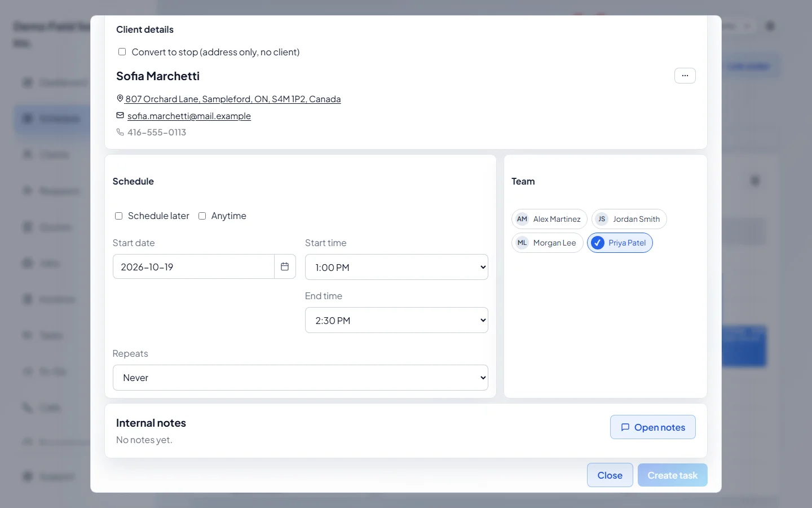
Task: Click the "No notes yet." text
Action: pos(144,440)
